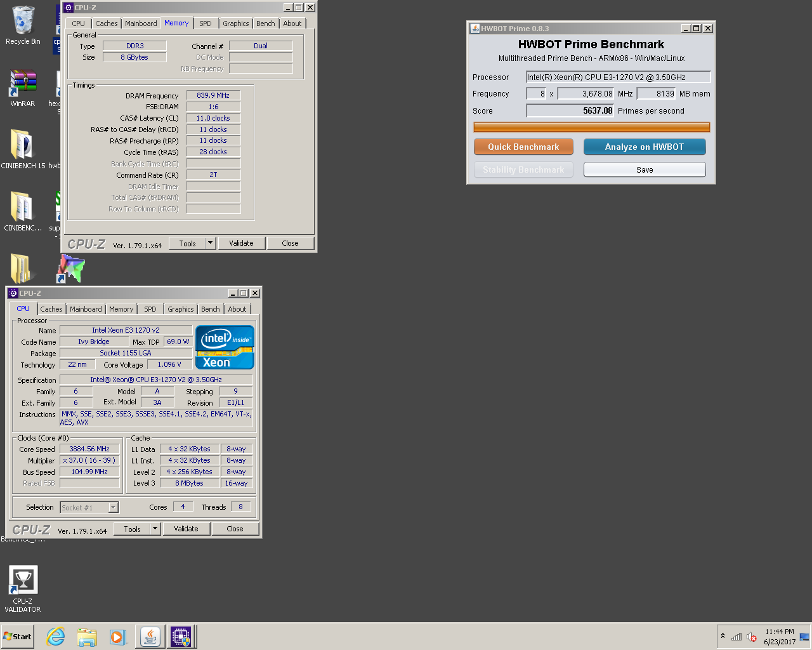Click Validate in lower CPU-Z window
This screenshot has height=650, width=812.
coord(186,529)
